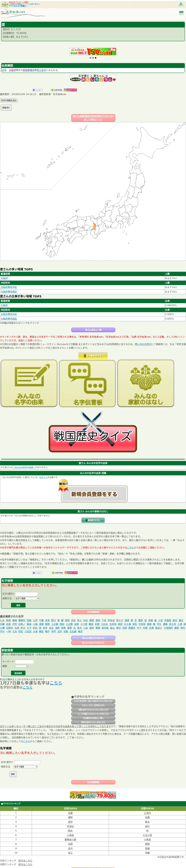186x868 pixels.
Task: Open 大阪府堺市中区 in 多い地域 table
Action: click(9, 287)
